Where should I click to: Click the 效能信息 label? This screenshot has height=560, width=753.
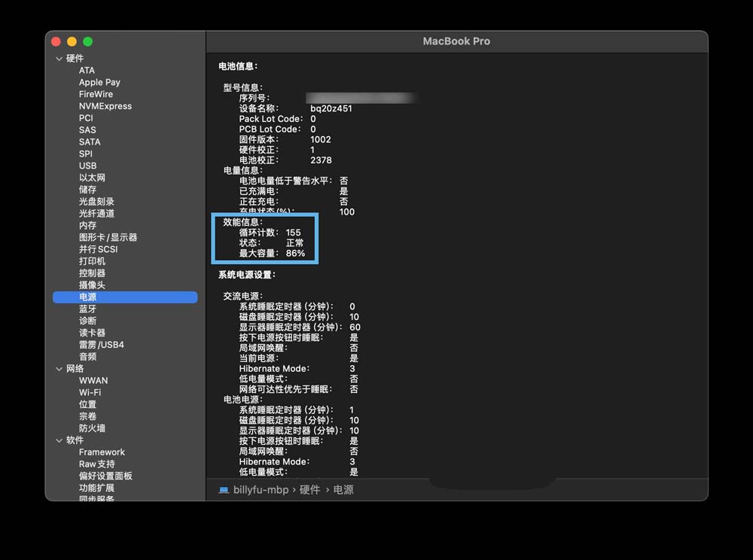(x=243, y=222)
